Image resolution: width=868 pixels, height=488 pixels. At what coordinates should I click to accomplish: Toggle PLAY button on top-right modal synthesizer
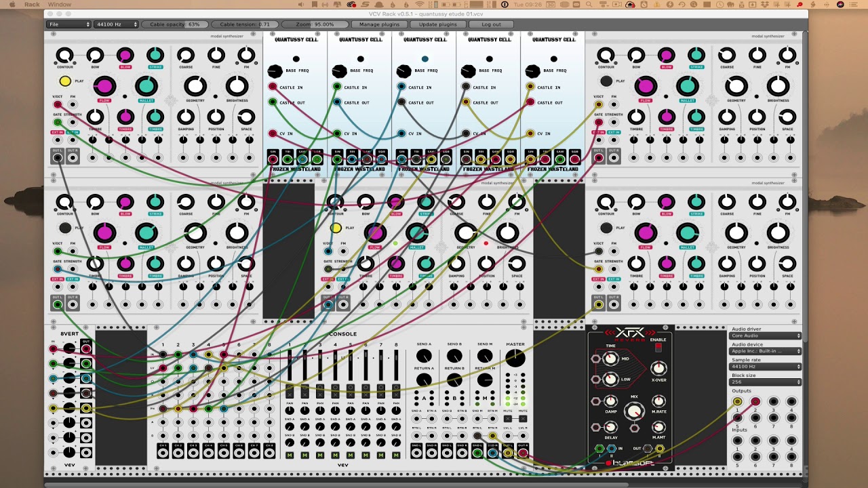click(x=606, y=81)
